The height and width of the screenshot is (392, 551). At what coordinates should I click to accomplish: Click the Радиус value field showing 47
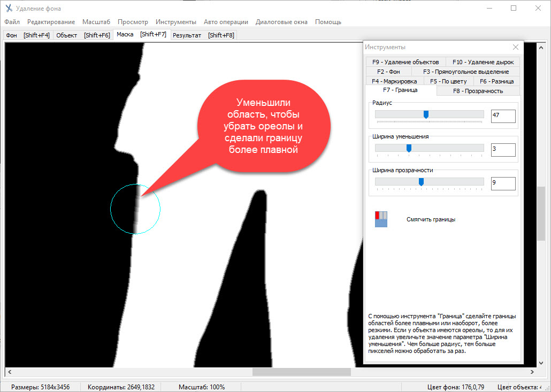(503, 116)
